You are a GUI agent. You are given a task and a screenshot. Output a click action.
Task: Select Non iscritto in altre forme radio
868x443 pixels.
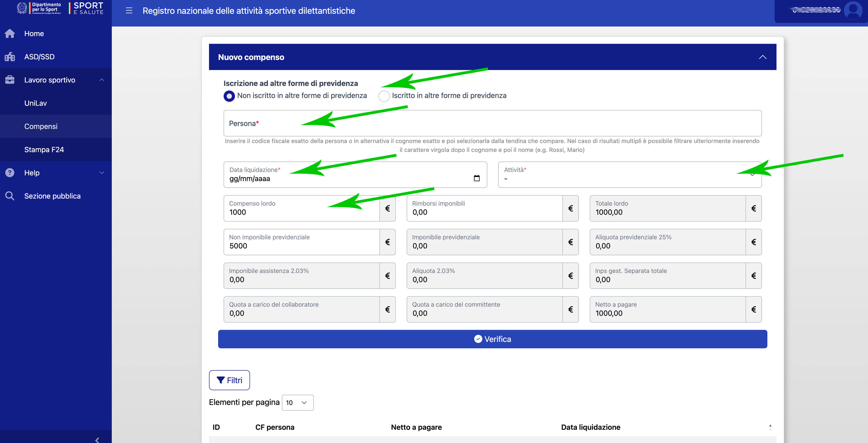(229, 96)
